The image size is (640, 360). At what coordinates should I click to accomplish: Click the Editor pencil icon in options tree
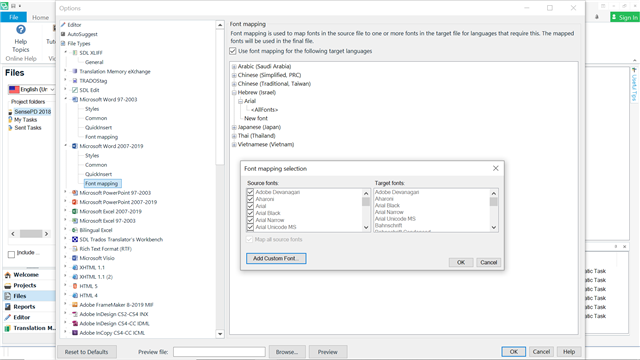63,25
